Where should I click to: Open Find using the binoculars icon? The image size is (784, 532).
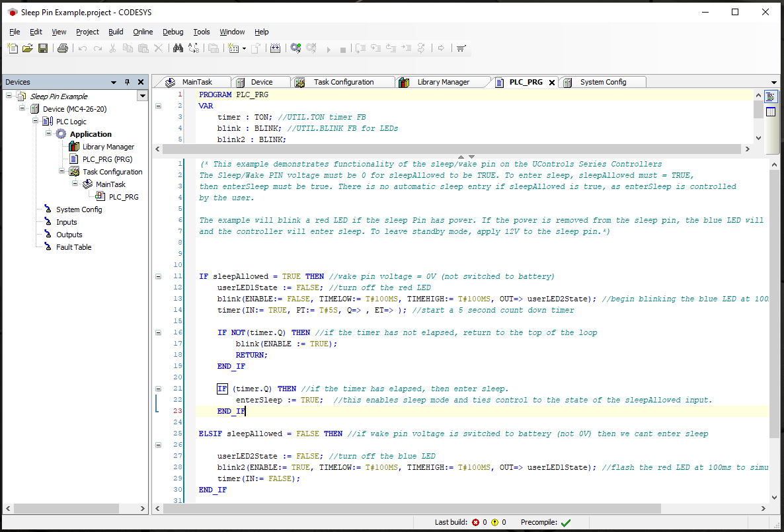click(x=177, y=48)
